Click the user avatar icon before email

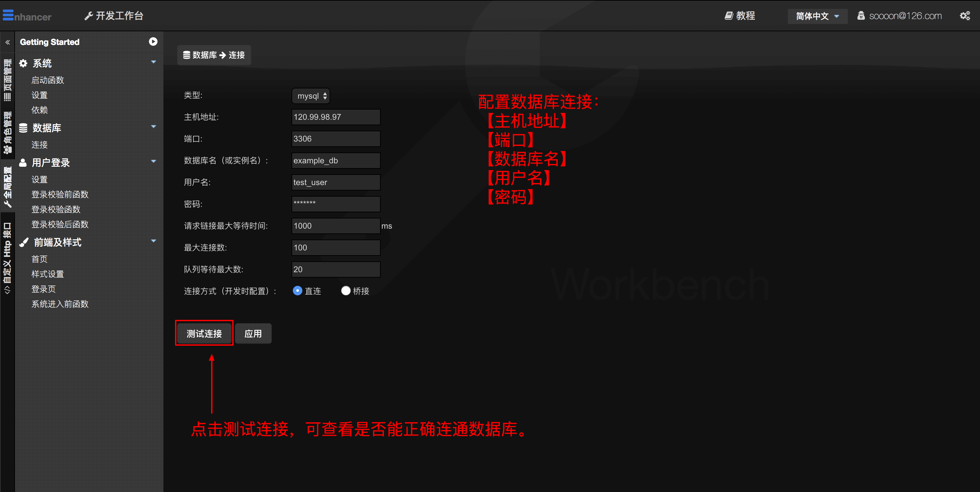[x=861, y=16]
